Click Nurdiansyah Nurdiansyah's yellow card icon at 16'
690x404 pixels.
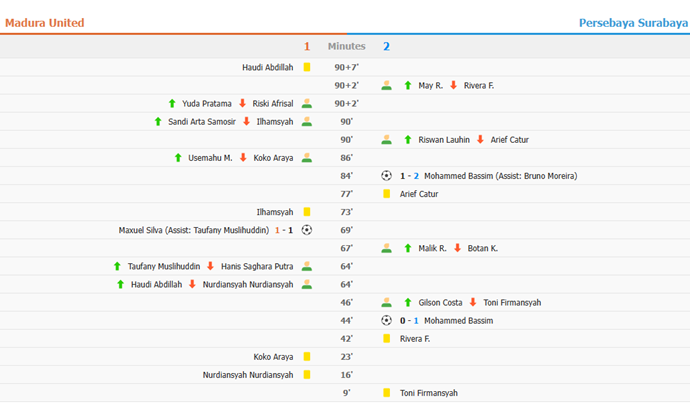click(307, 375)
